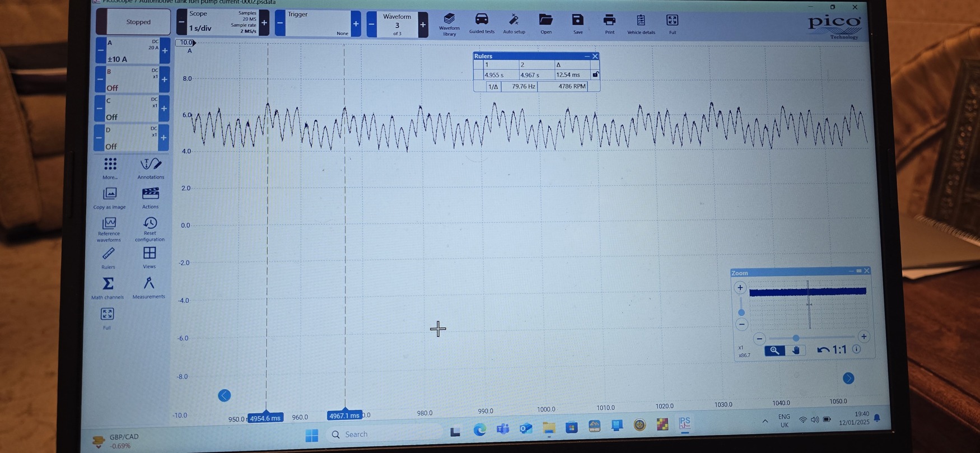Image resolution: width=980 pixels, height=453 pixels.
Task: Pan graph left with blue arrow button
Action: point(224,395)
